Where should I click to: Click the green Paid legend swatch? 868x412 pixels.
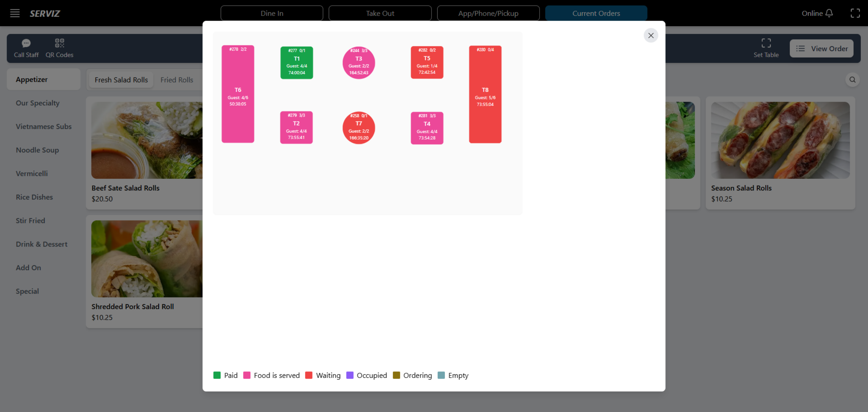(217, 375)
